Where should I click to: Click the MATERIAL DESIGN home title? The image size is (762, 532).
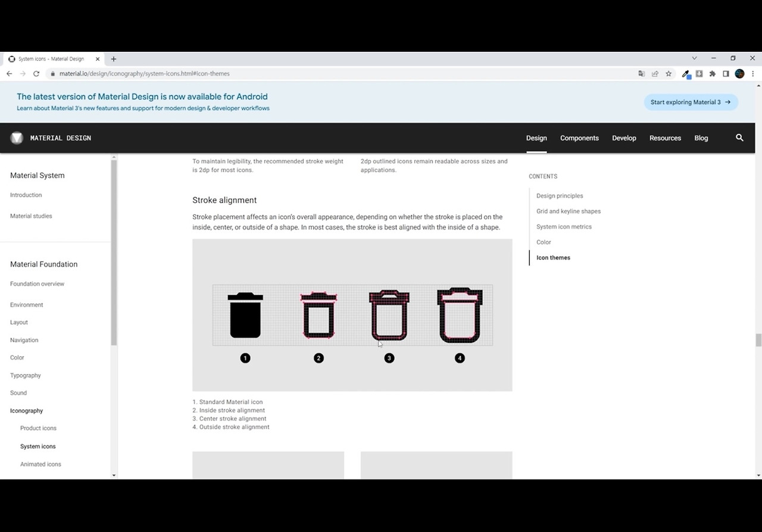tap(61, 138)
